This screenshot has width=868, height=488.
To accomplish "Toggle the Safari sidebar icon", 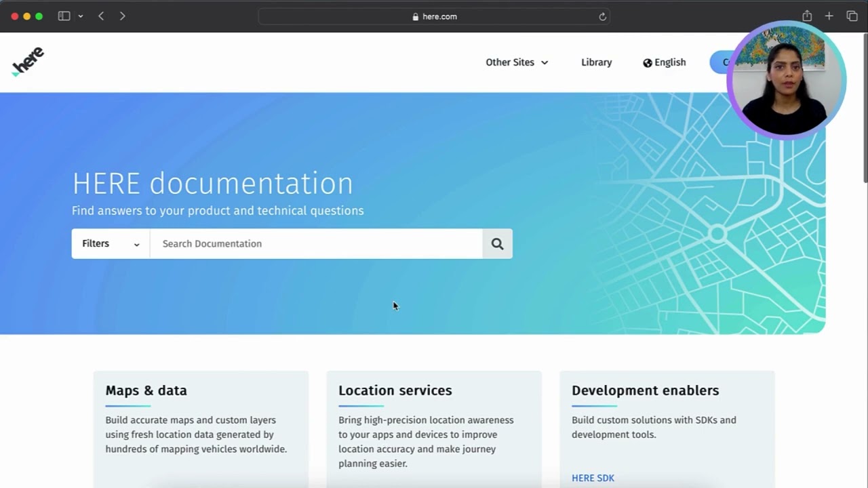I will (x=64, y=16).
